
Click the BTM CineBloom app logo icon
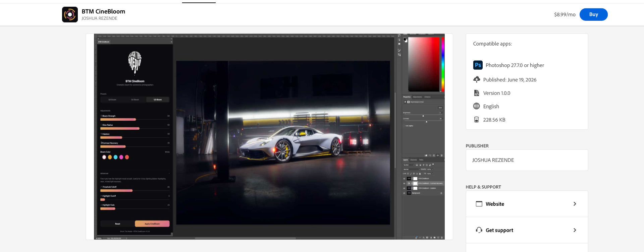click(x=70, y=14)
